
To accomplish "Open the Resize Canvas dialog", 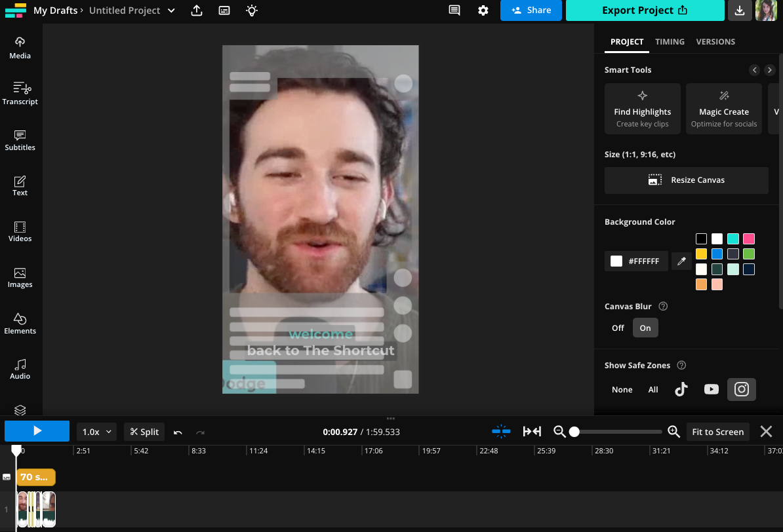I will tap(686, 180).
